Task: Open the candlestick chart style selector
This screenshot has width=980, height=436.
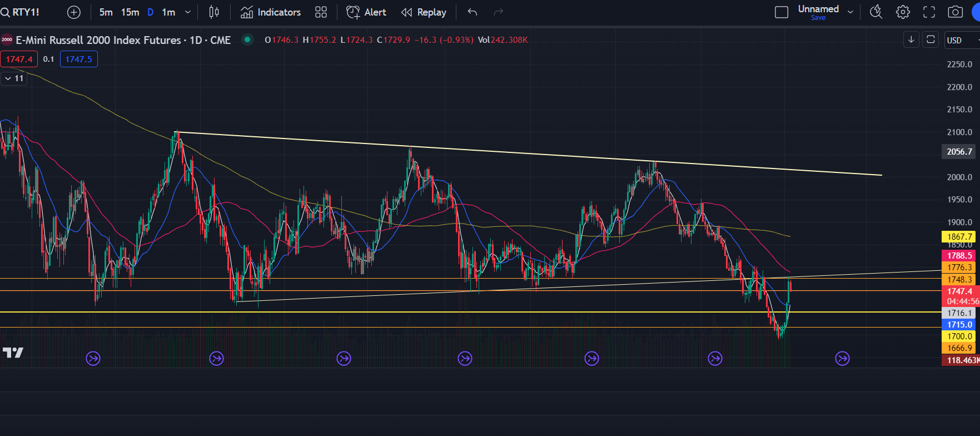Action: [214, 12]
